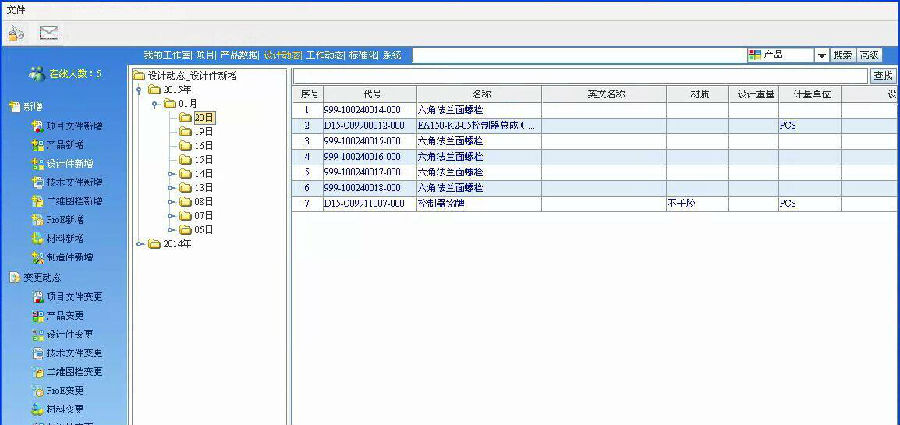The image size is (900, 425).
Task: Open 项目文件变更 in the sidebar
Action: (x=68, y=297)
